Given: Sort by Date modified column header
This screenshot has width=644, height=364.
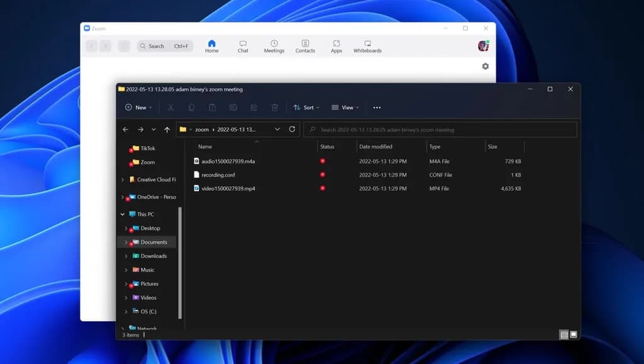Looking at the screenshot, I should (375, 147).
